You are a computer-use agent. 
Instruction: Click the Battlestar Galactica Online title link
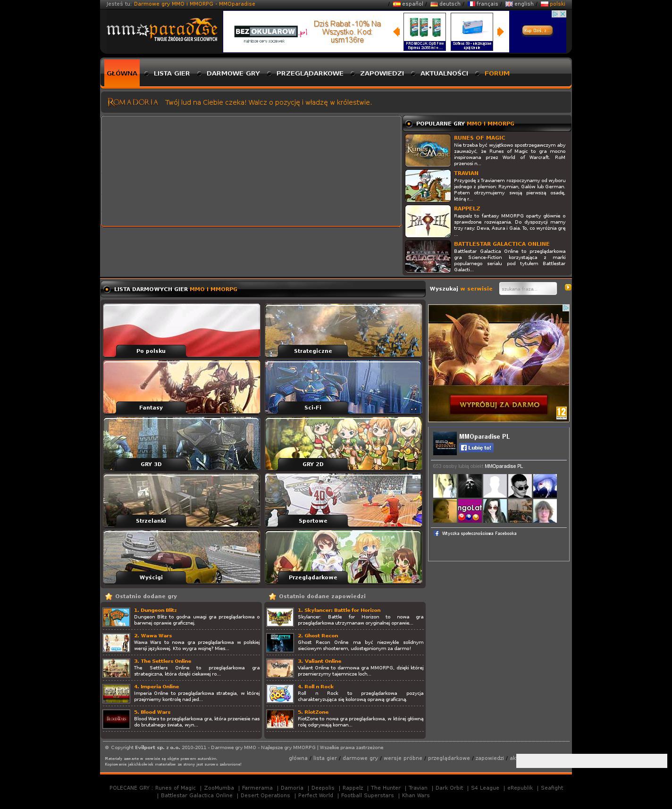coord(501,244)
